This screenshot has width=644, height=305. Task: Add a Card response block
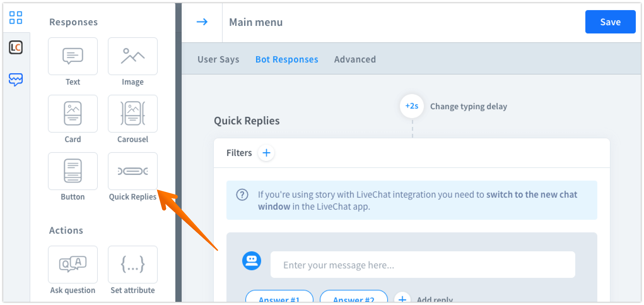coord(73,114)
